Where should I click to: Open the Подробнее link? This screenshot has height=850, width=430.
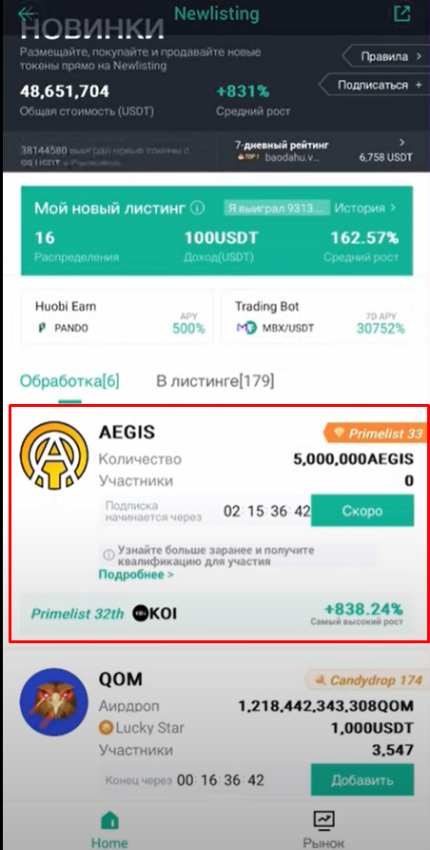[x=136, y=575]
